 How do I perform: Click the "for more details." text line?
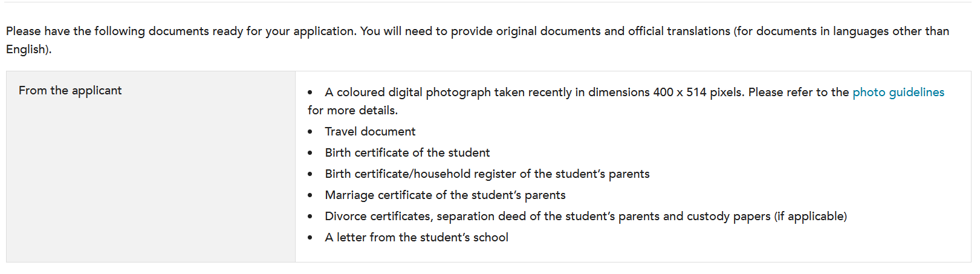click(352, 110)
